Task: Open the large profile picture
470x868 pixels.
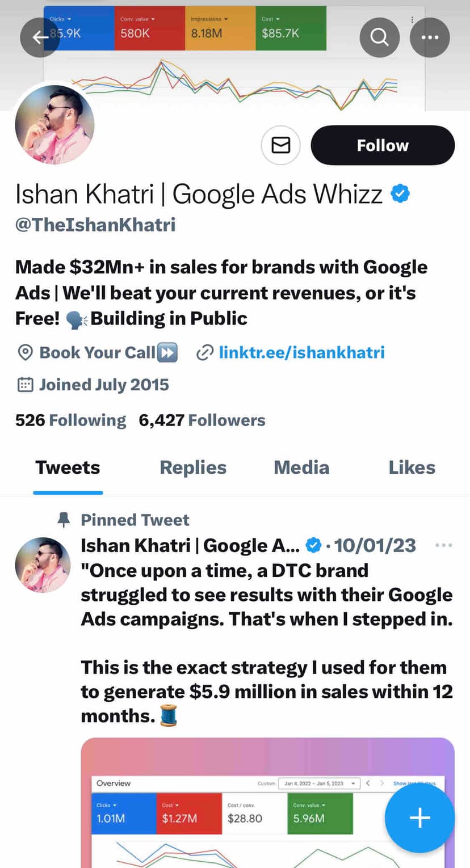Action: pos(54,125)
